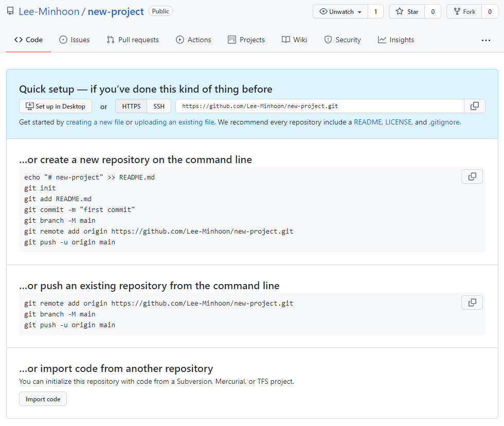
Task: Copy the create new repository commands
Action: coord(472,176)
